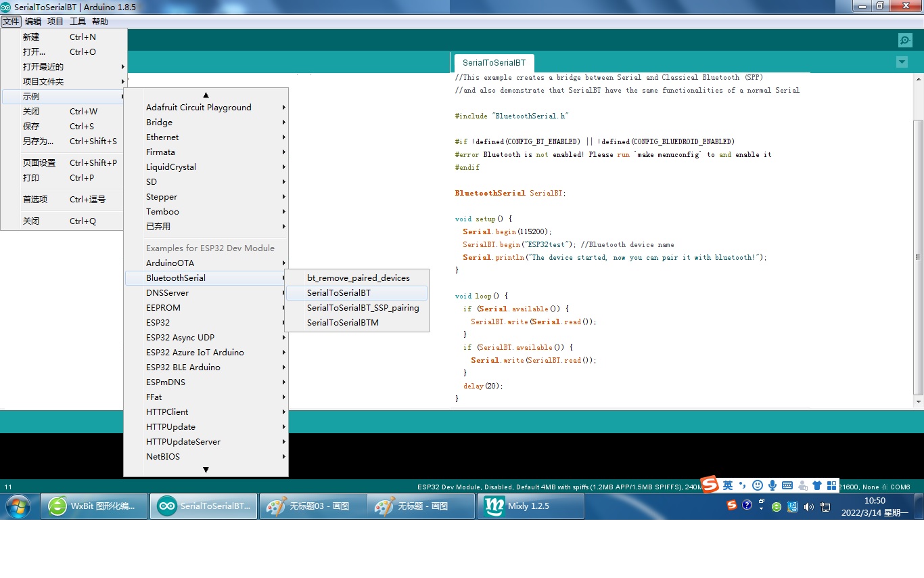Screen dimensions: 924x578
Task: Open the SerialToSerialBTM example
Action: click(357, 323)
